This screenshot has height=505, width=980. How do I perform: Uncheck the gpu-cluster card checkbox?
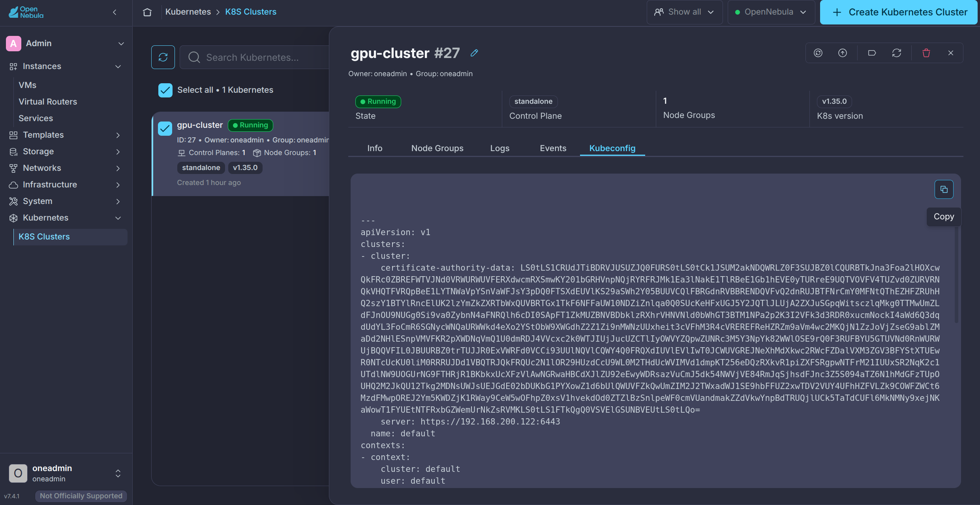click(x=165, y=128)
